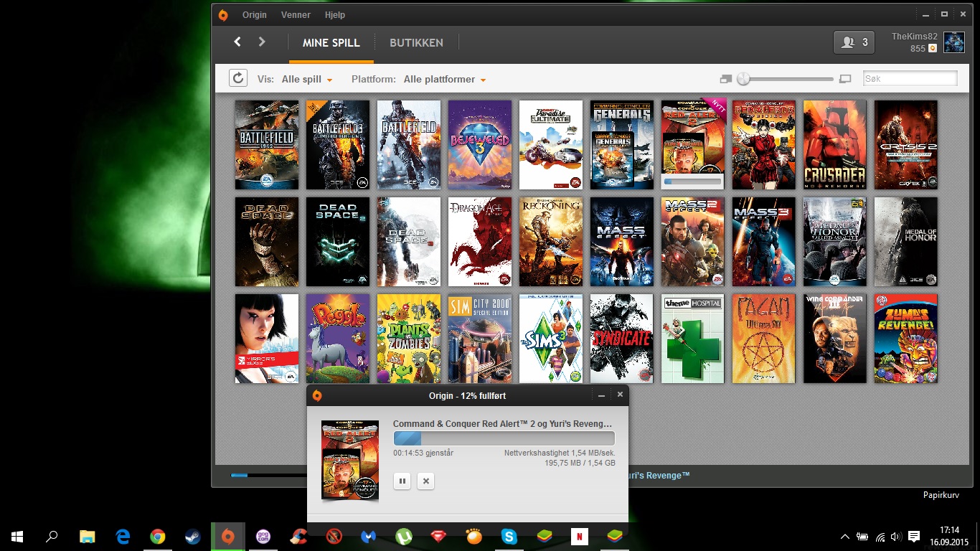Select the Dead Space 2 tile
980x551 pixels.
[x=338, y=242]
